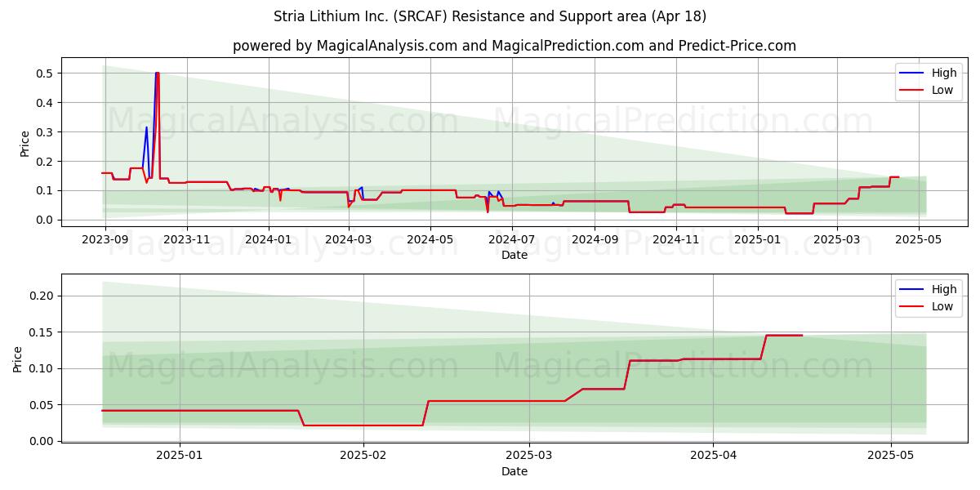Click the '2025-05' tick label on bottom chart
The image size is (980, 490).
(891, 456)
